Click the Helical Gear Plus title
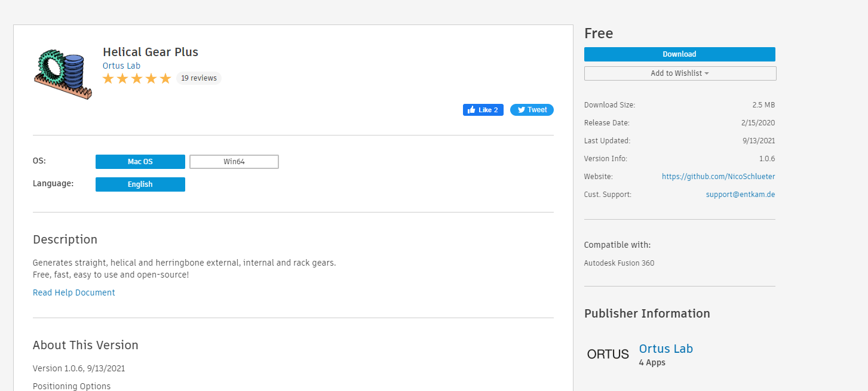Viewport: 868px width, 391px height. point(151,52)
